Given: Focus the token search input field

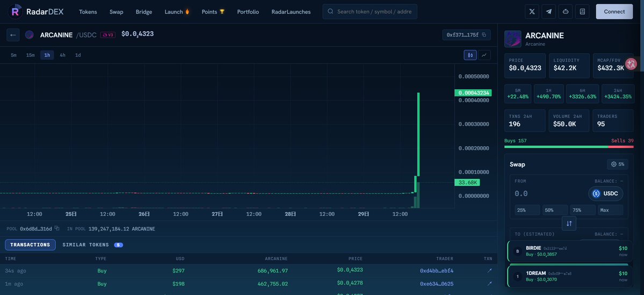Looking at the screenshot, I should 370,11.
